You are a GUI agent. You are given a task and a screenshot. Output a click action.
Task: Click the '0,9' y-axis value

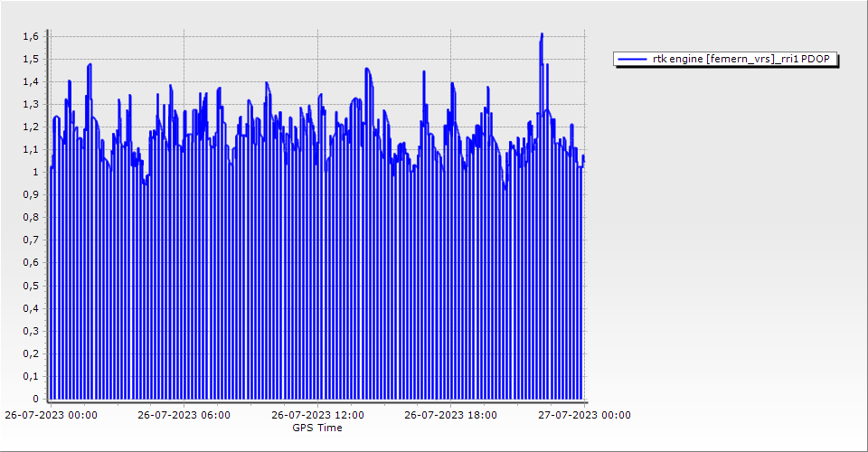tap(33, 194)
